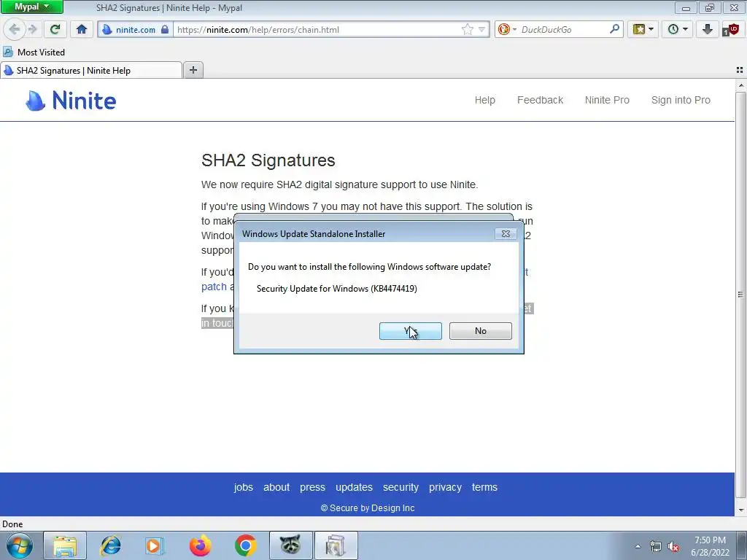Open a new tab
747x560 pixels.
pos(193,70)
